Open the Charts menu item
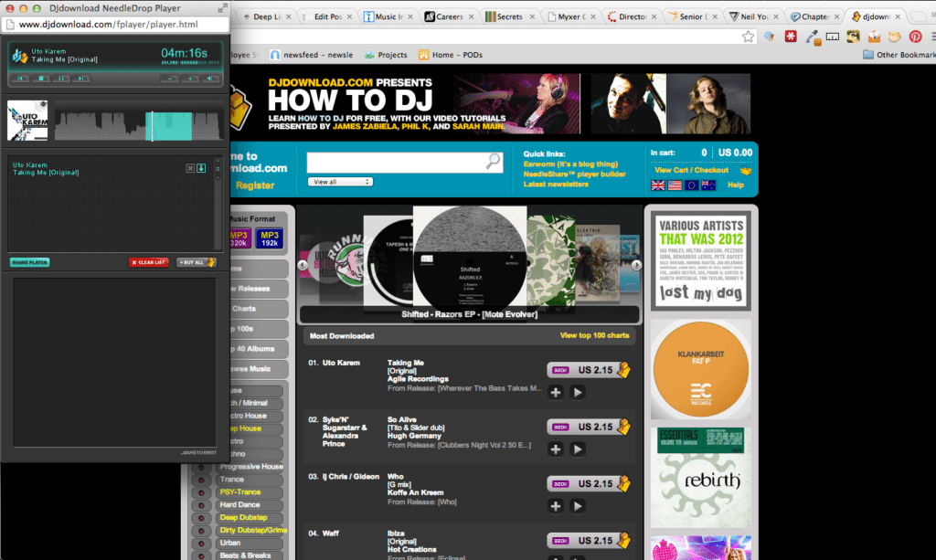This screenshot has height=560, width=936. (x=259, y=309)
